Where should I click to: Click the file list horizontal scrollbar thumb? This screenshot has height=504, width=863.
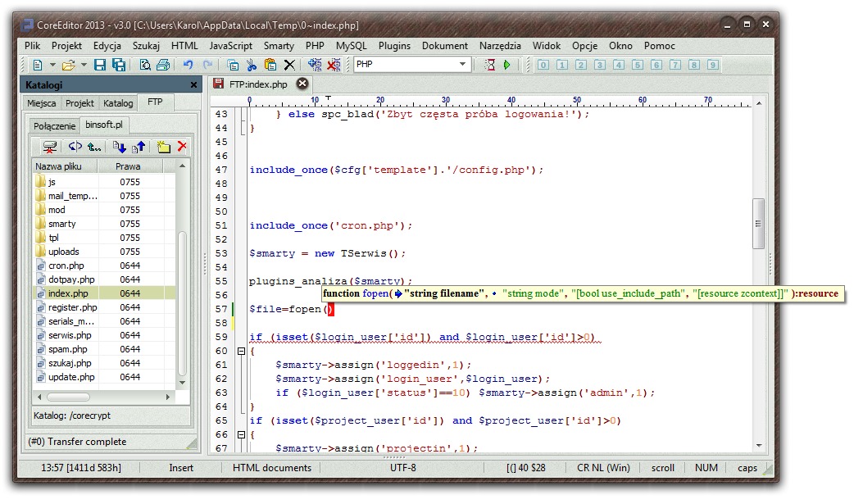coord(68,397)
